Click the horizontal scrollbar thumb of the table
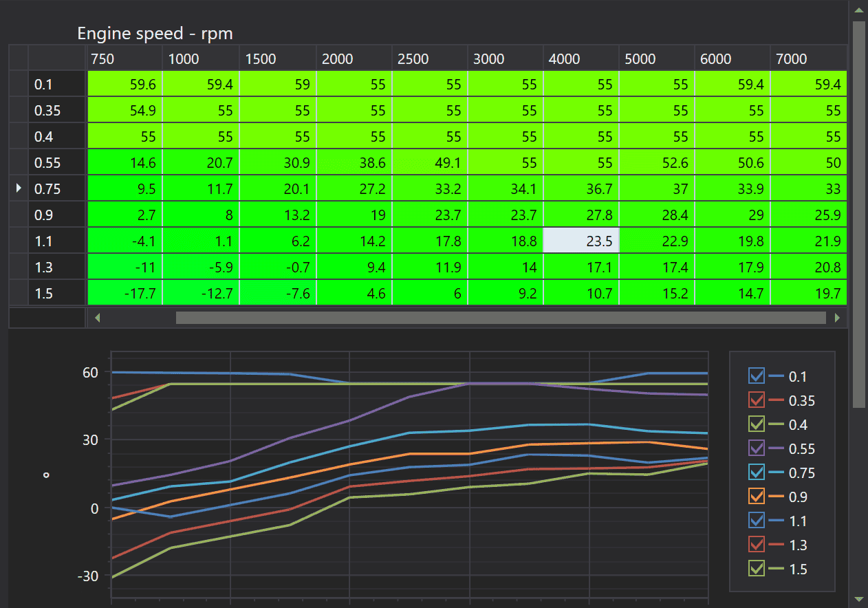This screenshot has width=868, height=608. pos(501,318)
